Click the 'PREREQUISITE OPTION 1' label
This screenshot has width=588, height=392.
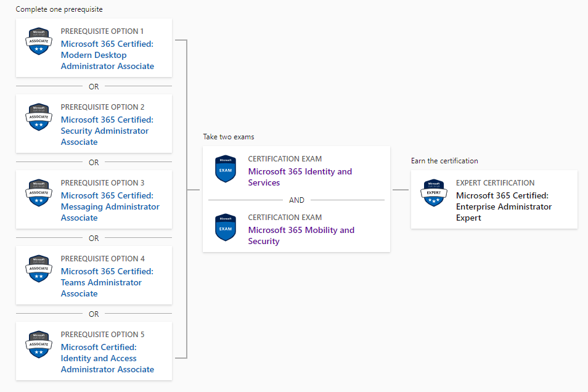[102, 31]
